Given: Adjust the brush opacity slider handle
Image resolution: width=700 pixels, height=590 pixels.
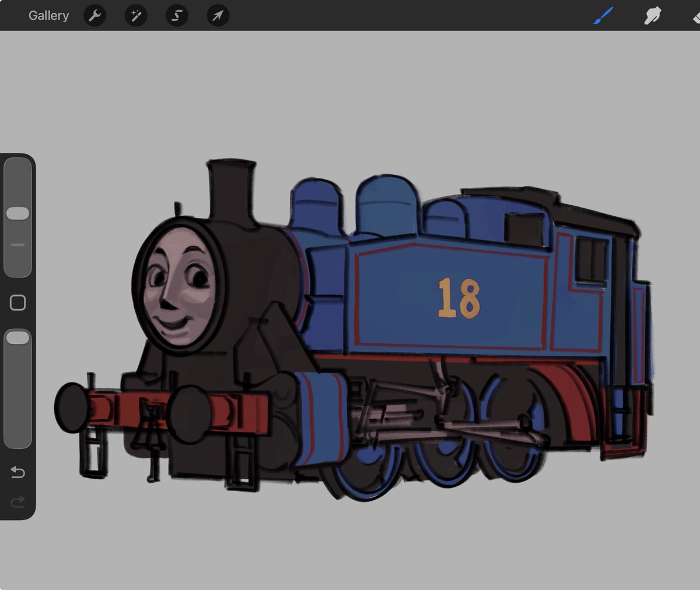Looking at the screenshot, I should tap(17, 338).
